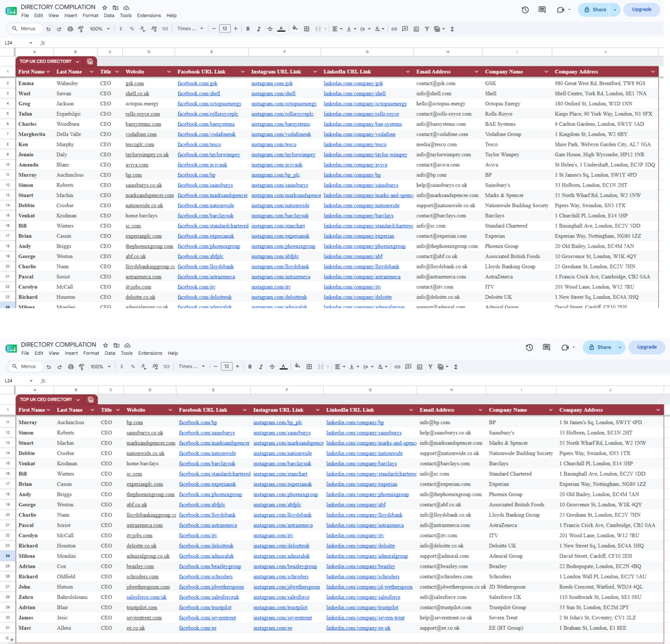670x644 pixels.
Task: Star the document in bottom window
Action: [105, 345]
